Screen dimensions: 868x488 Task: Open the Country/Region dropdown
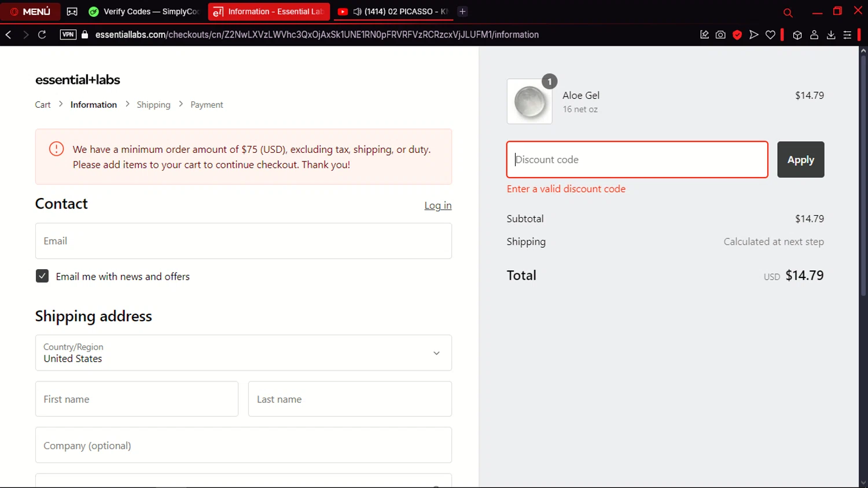point(244,353)
